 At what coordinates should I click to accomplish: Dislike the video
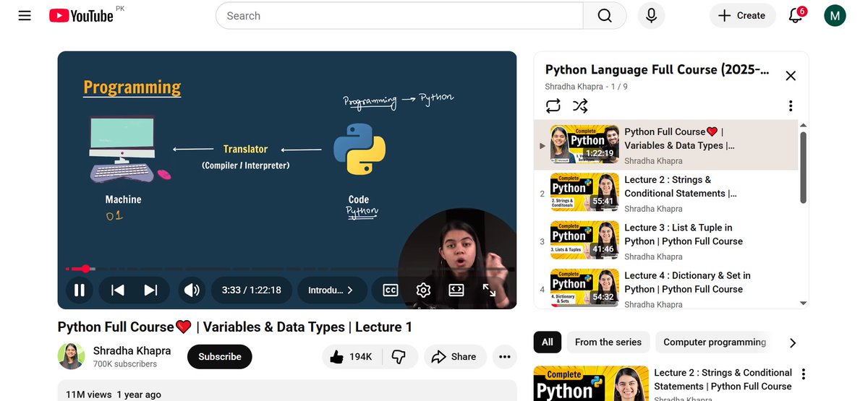(x=399, y=356)
